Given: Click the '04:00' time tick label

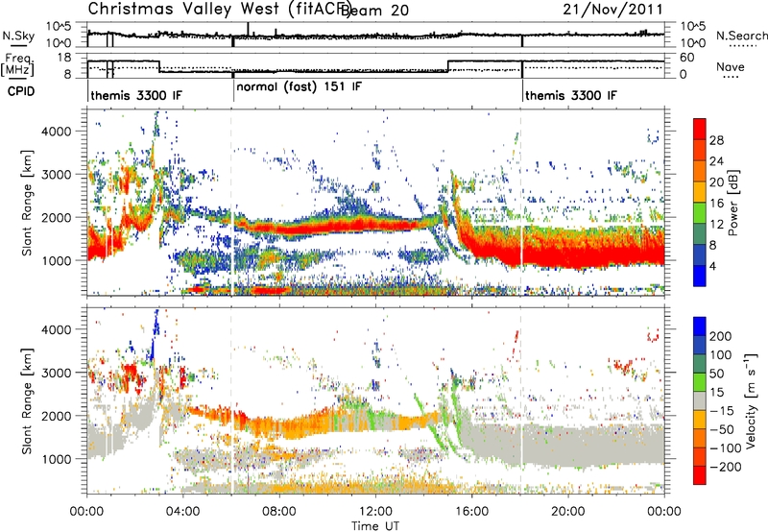Looking at the screenshot, I should (x=183, y=511).
